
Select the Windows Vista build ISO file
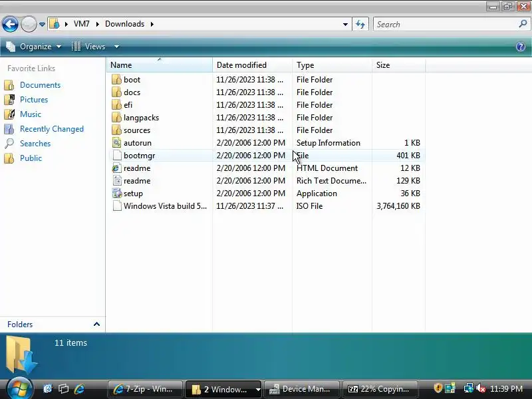pos(165,206)
